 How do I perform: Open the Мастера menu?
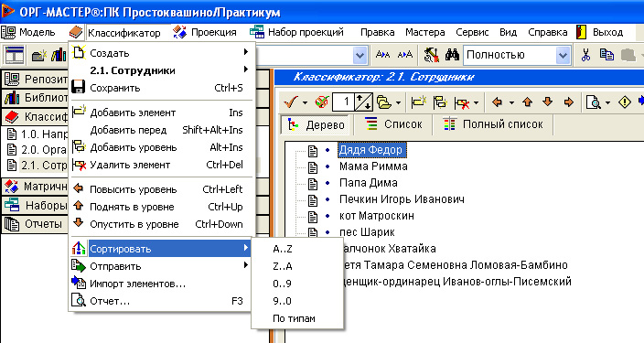(425, 32)
